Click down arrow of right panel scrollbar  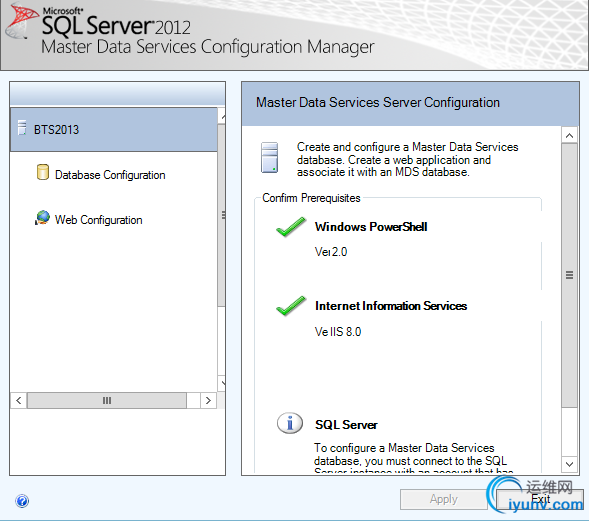[x=569, y=464]
